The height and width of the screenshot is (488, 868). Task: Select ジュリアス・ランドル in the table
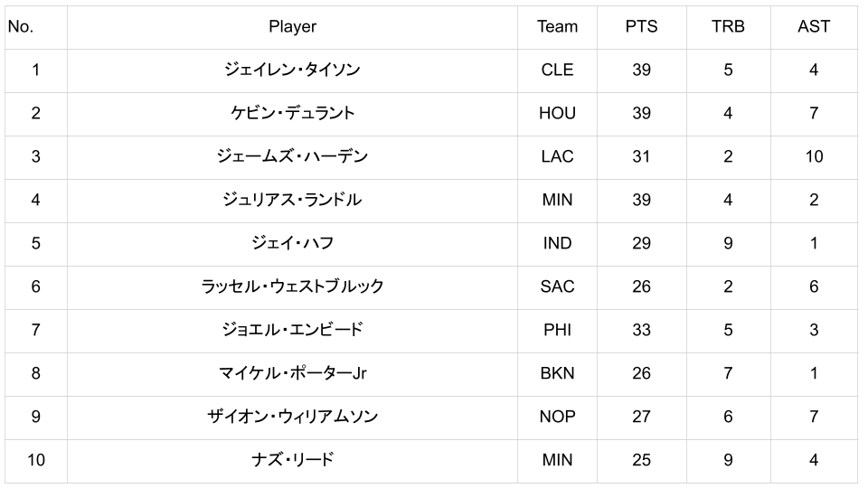coord(292,201)
